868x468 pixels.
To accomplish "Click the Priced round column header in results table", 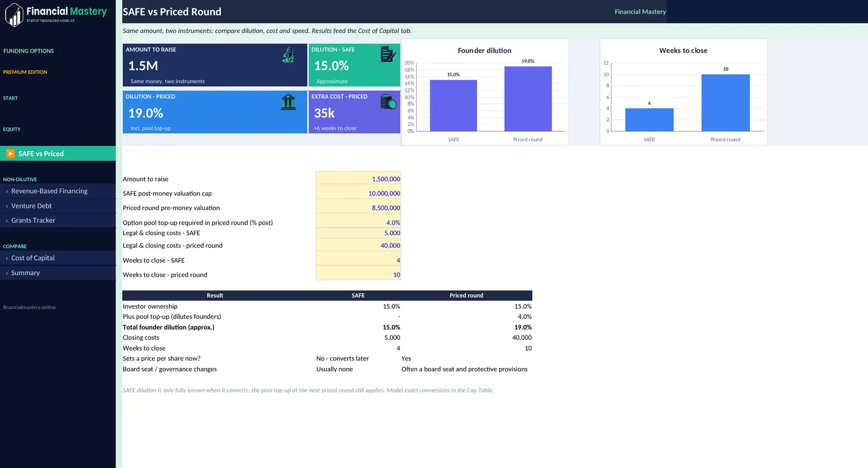I will click(467, 295).
